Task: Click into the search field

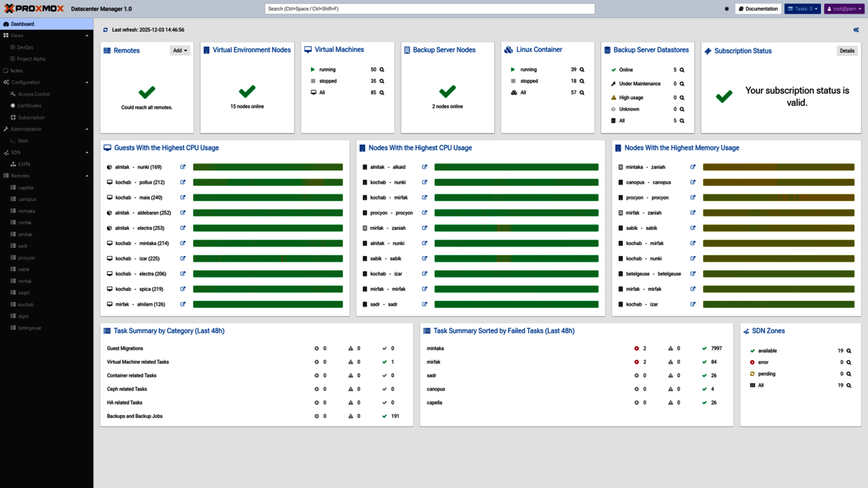Action: [430, 9]
